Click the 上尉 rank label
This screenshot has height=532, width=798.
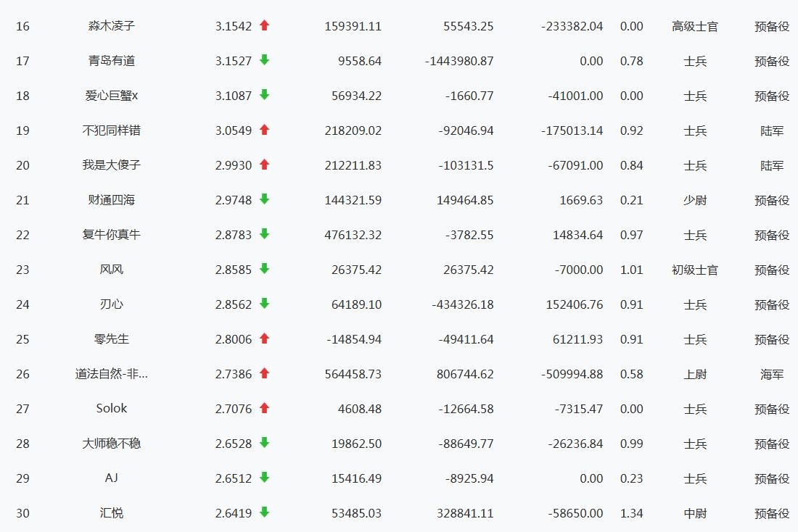[x=694, y=374]
